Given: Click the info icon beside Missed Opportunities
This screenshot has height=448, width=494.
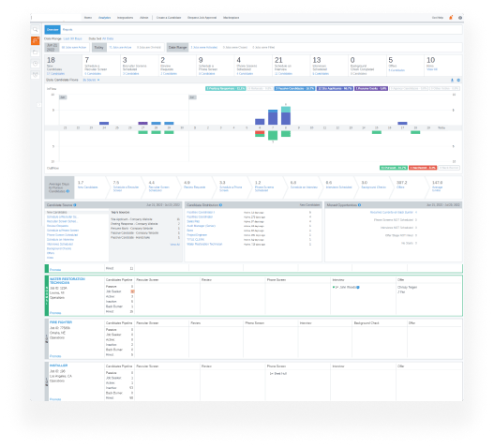Looking at the screenshot, I should pyautogui.click(x=359, y=205).
